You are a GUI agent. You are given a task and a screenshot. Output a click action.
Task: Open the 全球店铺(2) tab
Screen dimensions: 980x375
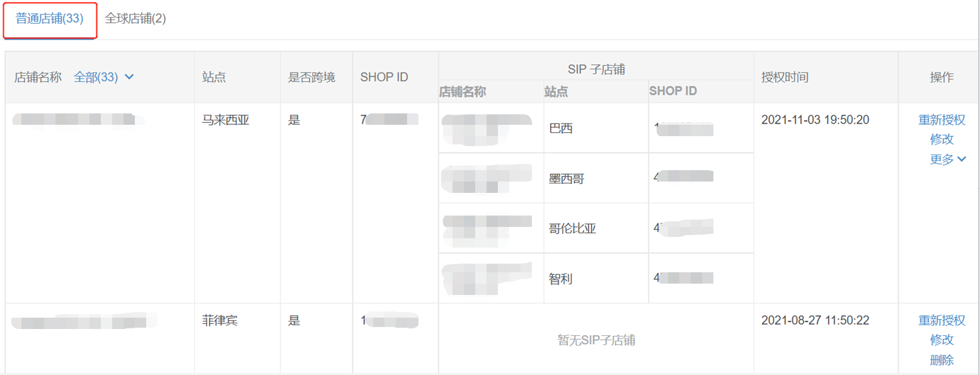coord(135,19)
